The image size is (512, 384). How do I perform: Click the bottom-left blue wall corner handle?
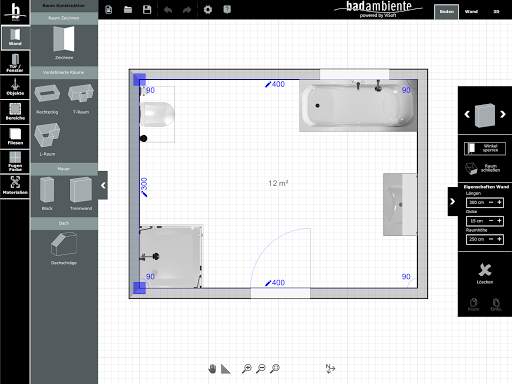point(140,288)
